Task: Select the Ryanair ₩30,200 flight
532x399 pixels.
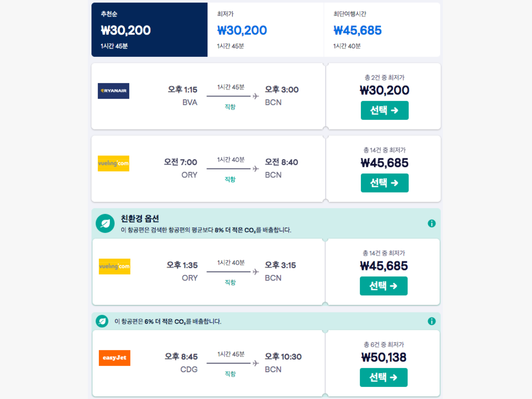Action: (385, 110)
